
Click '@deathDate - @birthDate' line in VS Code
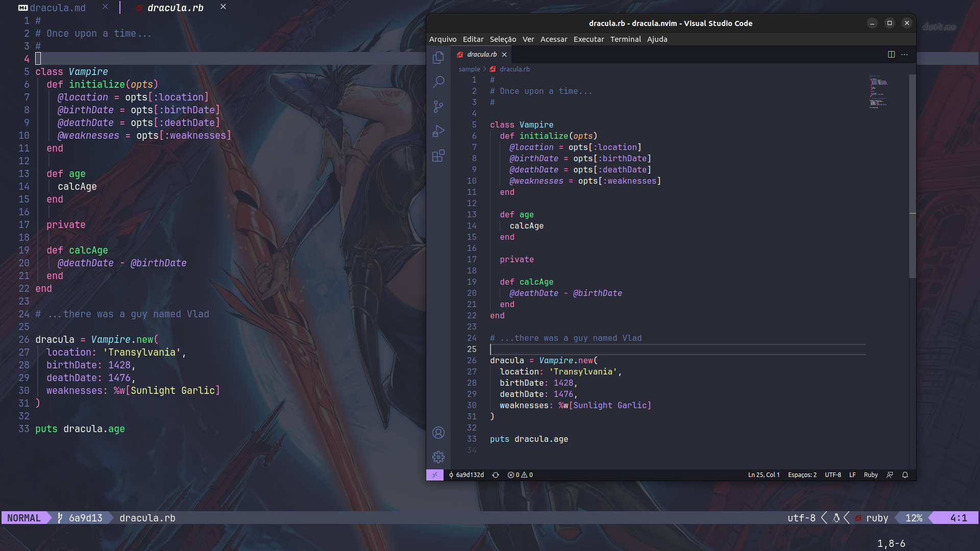tap(566, 293)
